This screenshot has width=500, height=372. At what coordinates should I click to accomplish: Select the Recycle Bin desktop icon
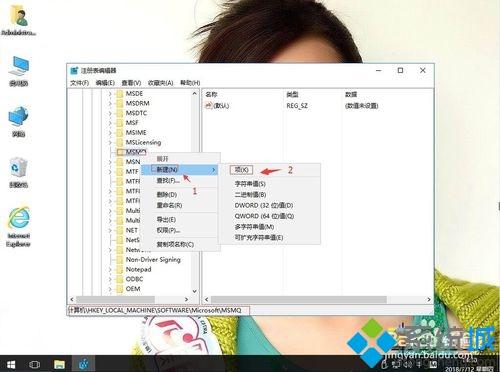point(19,172)
